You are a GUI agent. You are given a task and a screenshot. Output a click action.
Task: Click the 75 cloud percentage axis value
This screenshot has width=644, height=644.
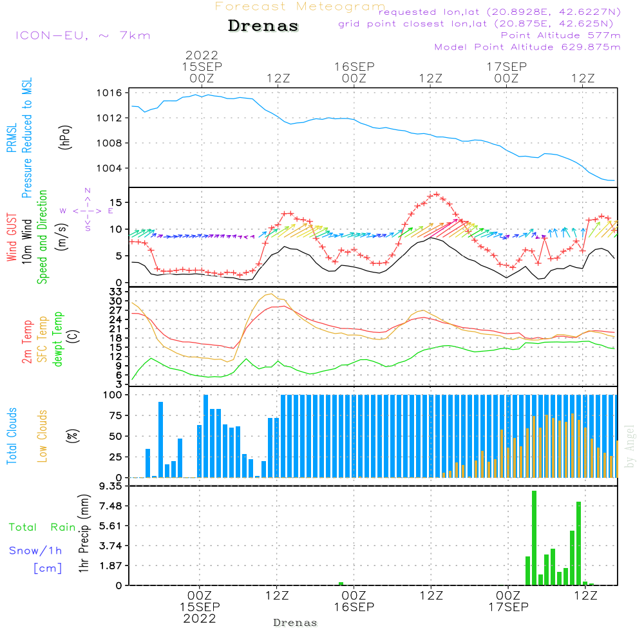click(115, 415)
